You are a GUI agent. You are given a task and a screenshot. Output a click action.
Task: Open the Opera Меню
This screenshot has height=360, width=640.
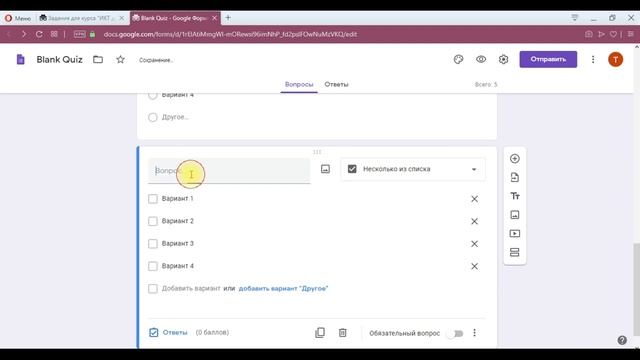[x=18, y=18]
